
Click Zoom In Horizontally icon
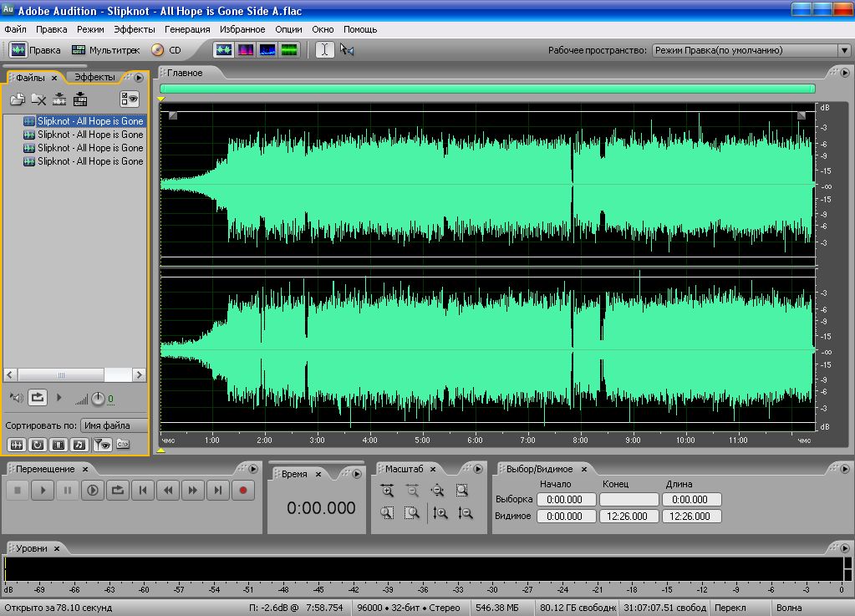pyautogui.click(x=386, y=491)
